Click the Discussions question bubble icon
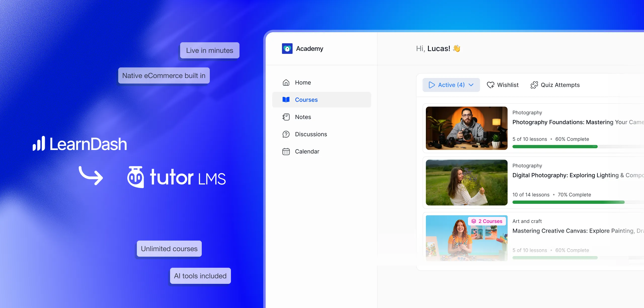The image size is (644, 308). pos(286,134)
